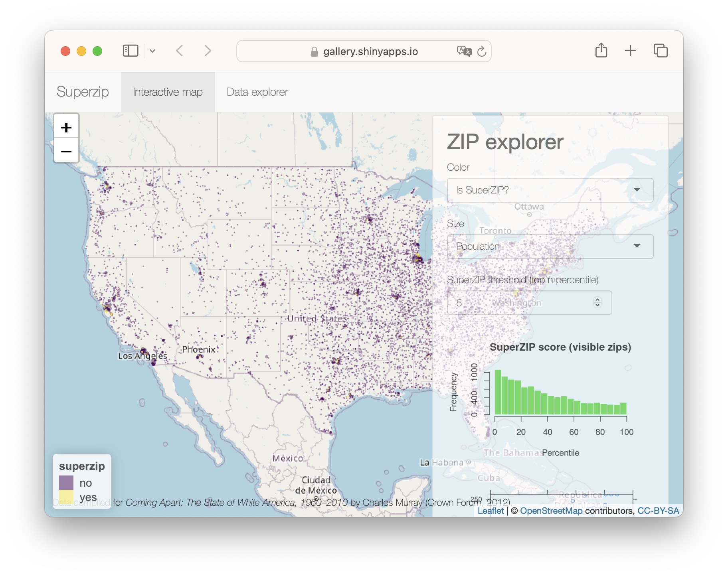
Task: Select the Interactive map tab
Action: point(168,92)
